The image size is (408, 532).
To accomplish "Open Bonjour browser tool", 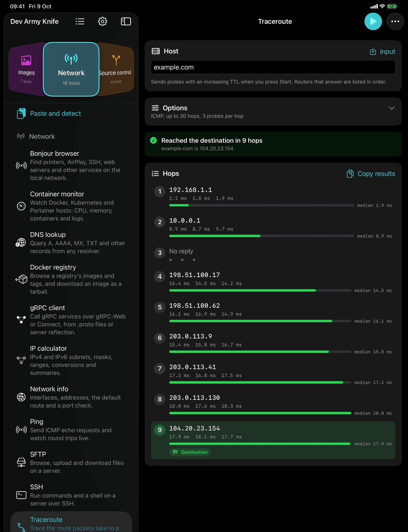I will [x=71, y=165].
